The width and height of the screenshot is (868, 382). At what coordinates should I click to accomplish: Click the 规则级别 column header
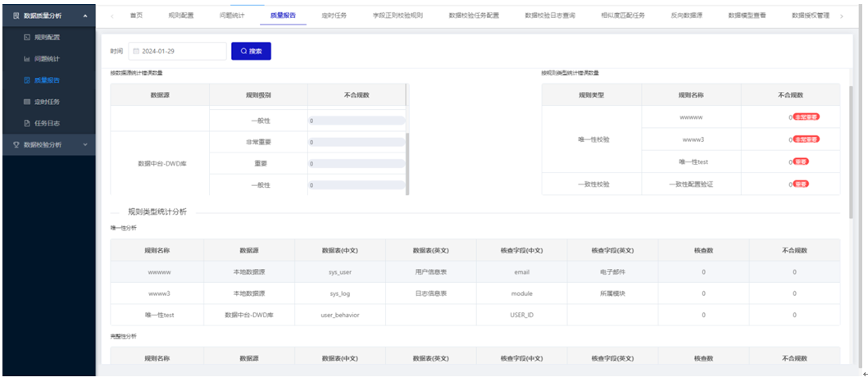[258, 94]
